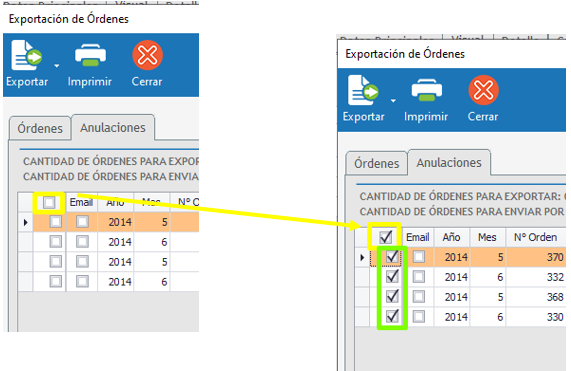
Task: Select order number cell 370
Action: pos(536,257)
